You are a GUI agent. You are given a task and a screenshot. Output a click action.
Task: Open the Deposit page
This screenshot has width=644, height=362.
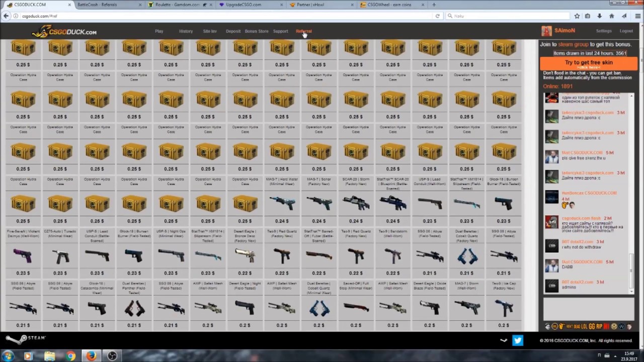coord(233,31)
